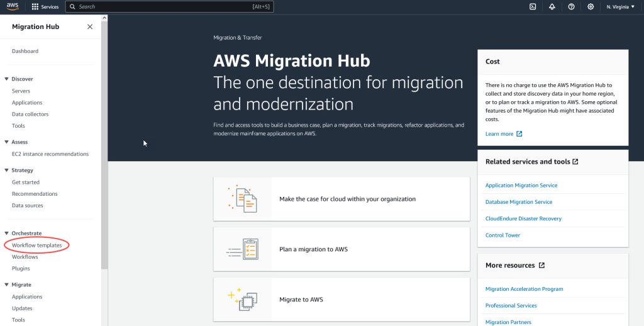Screen dimensions: 644x326
Task: Open CloudEndure Disaster Recovery link
Action: (523, 218)
